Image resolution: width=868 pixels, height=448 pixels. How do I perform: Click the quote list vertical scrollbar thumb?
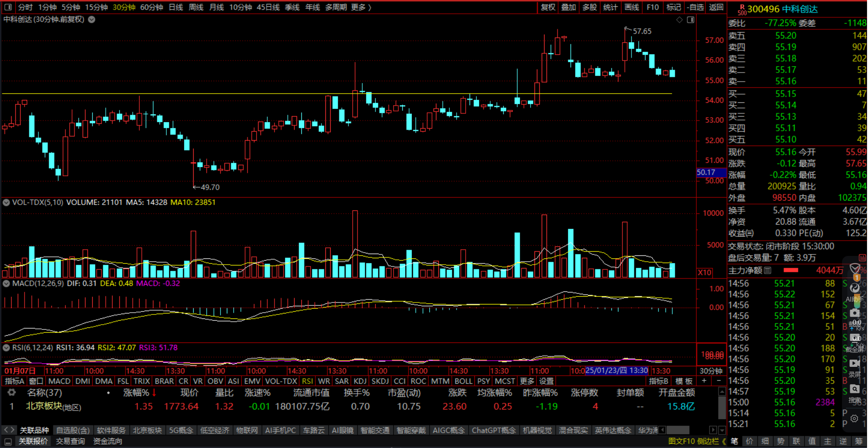(x=721, y=408)
